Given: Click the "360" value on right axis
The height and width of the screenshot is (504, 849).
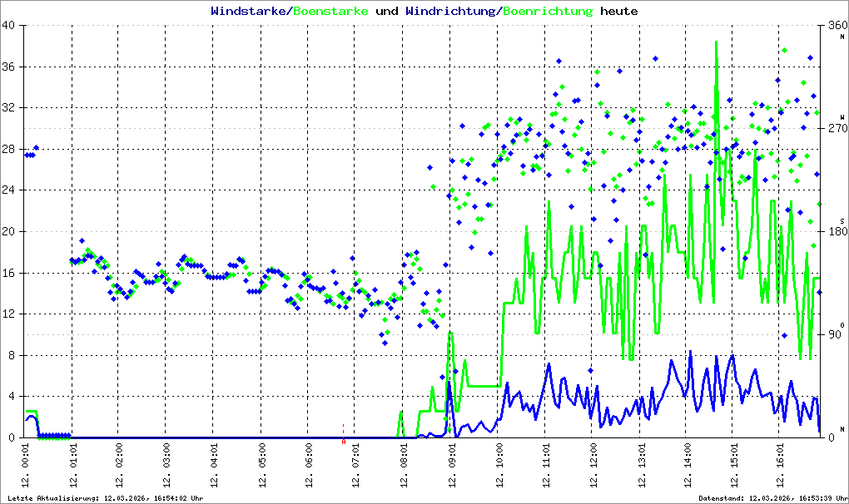Looking at the screenshot, I should (836, 26).
